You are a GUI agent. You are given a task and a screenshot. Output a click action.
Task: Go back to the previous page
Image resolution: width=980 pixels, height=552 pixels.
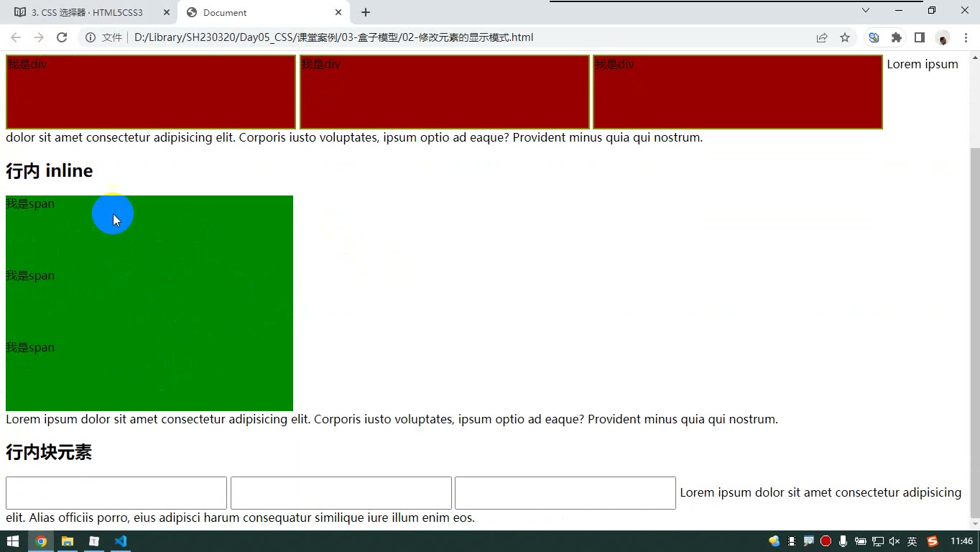click(x=16, y=37)
